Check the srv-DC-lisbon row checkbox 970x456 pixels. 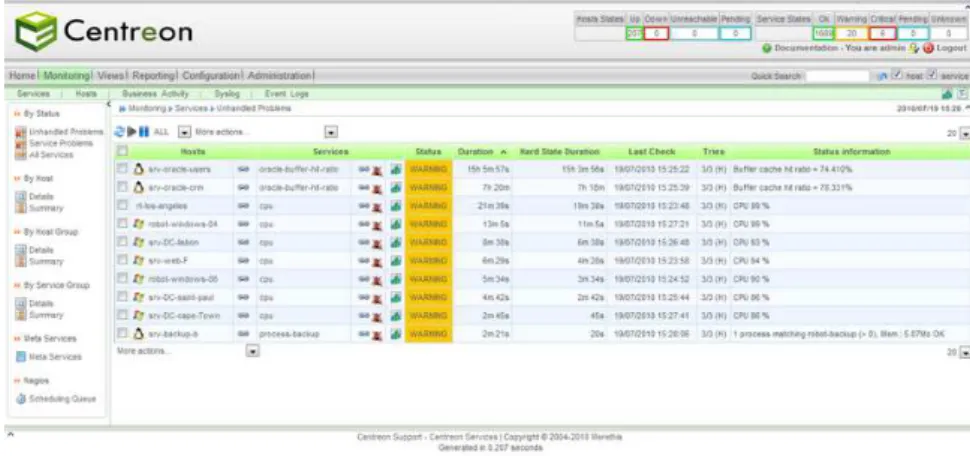point(122,242)
